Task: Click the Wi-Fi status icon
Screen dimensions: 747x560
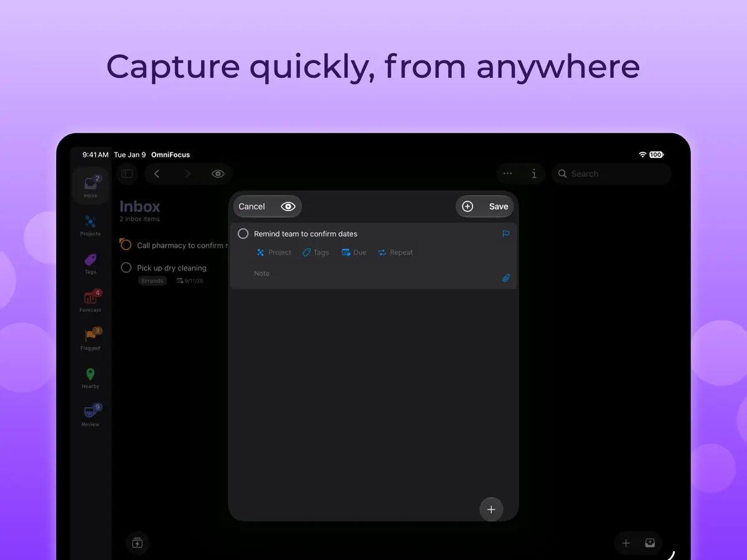Action: pos(643,155)
